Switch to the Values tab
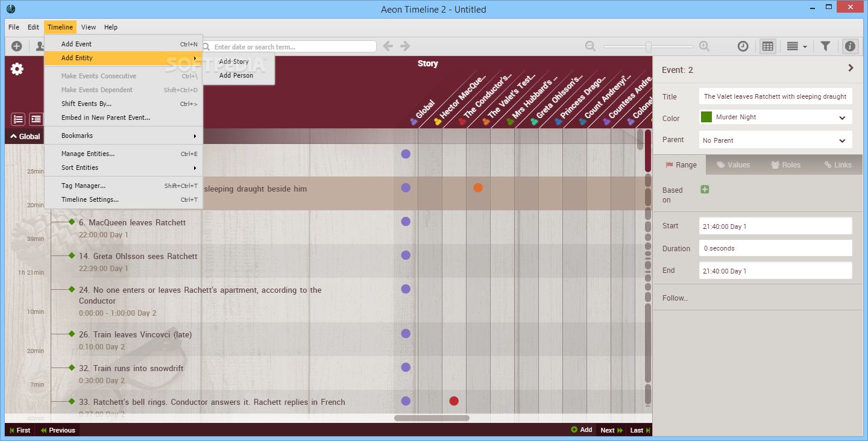The width and height of the screenshot is (868, 441). 732,164
